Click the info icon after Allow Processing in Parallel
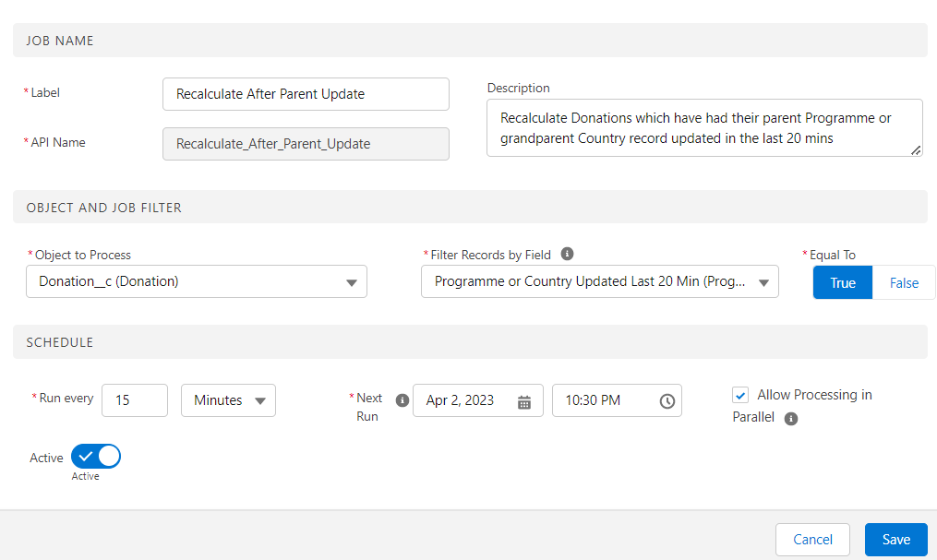 790,418
